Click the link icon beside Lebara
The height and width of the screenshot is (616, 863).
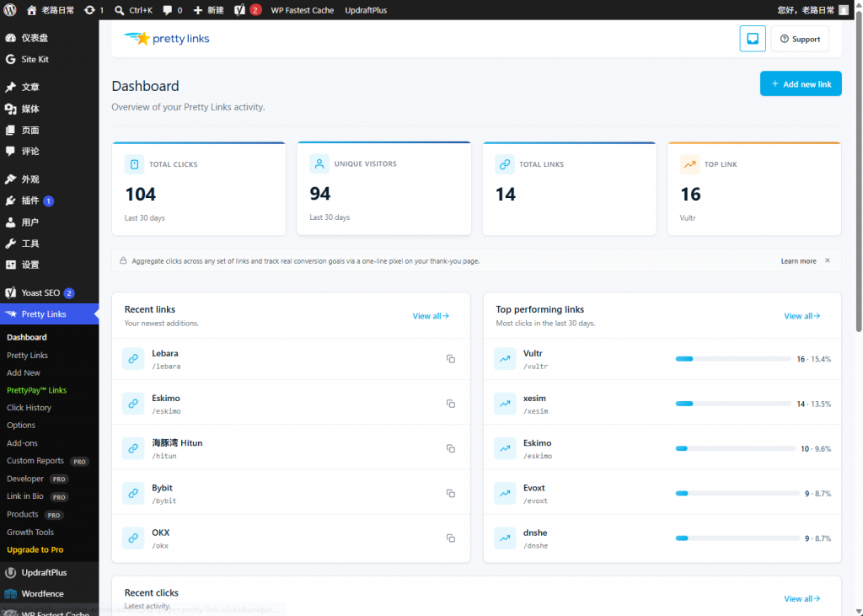coord(133,359)
